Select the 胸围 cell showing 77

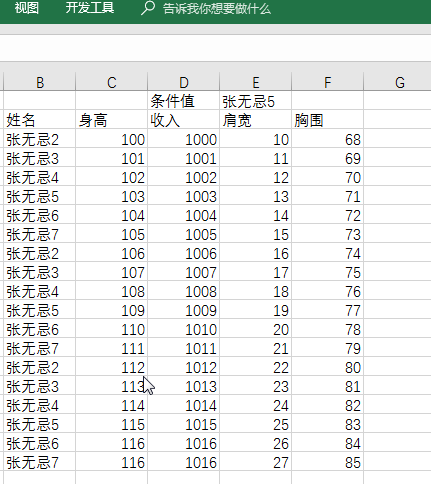328,310
